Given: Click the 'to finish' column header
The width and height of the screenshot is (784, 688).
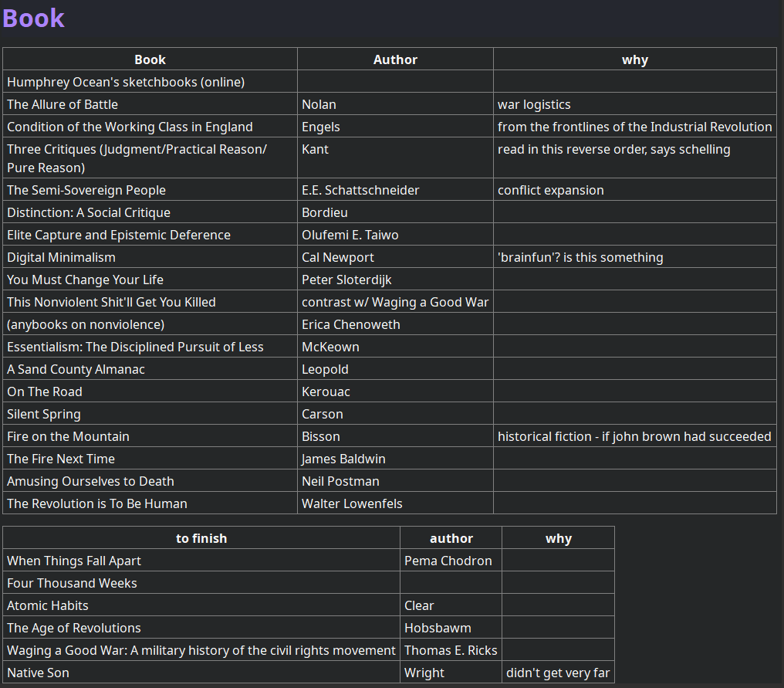Looking at the screenshot, I should 201,538.
